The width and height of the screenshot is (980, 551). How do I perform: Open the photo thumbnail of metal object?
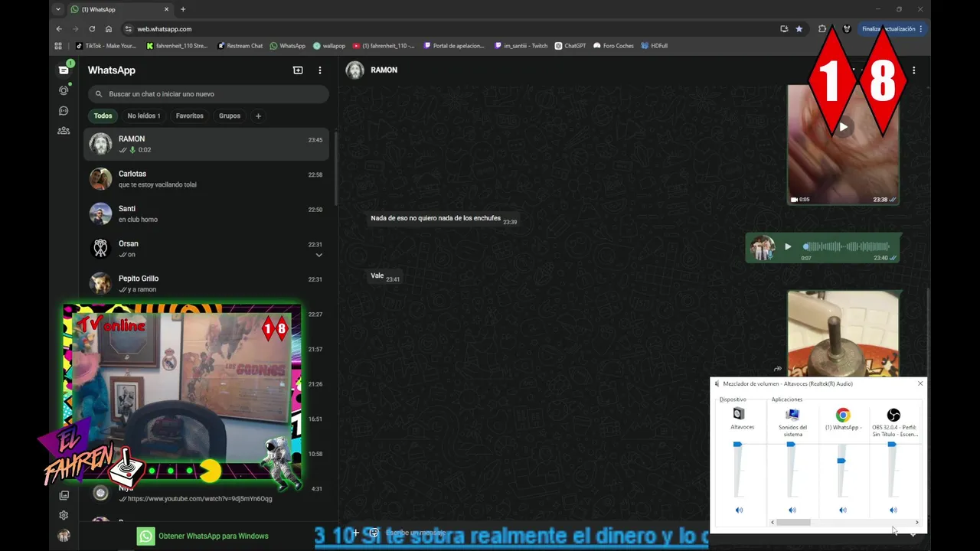(x=843, y=333)
